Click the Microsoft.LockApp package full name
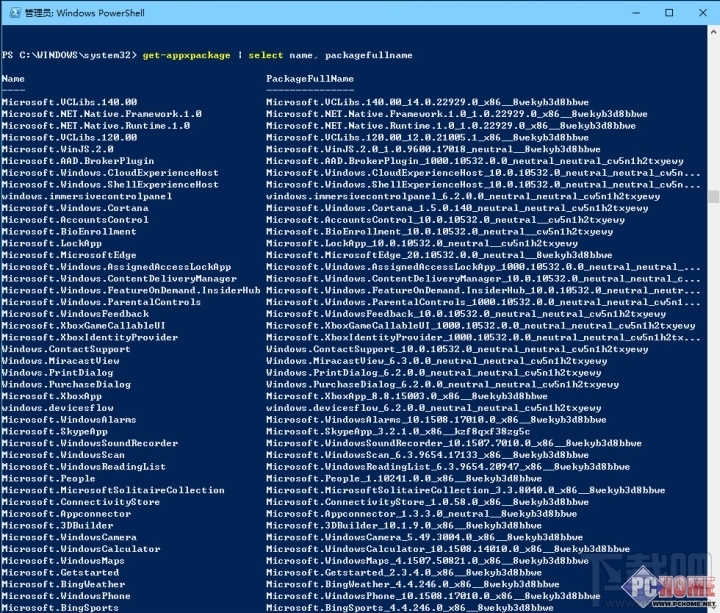The width and height of the screenshot is (720, 613). coord(421,243)
